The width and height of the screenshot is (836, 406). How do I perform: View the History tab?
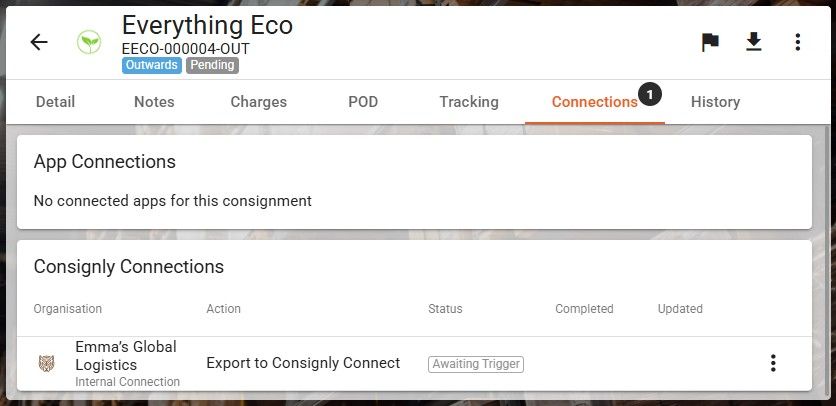715,102
